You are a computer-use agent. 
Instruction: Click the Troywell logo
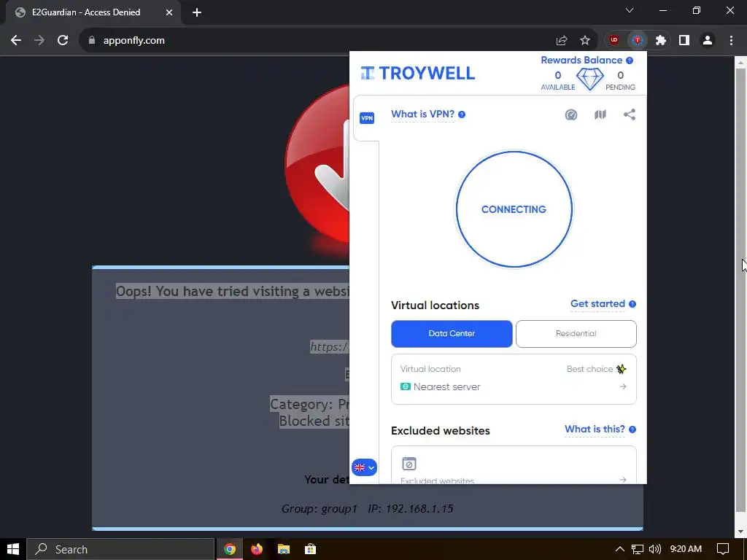click(x=418, y=74)
